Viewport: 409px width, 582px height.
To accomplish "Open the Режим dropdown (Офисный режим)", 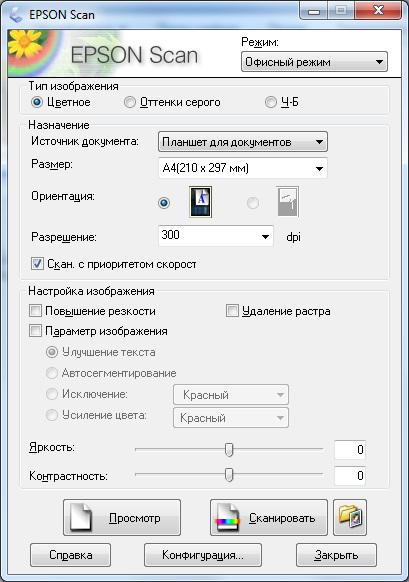I will pyautogui.click(x=314, y=62).
